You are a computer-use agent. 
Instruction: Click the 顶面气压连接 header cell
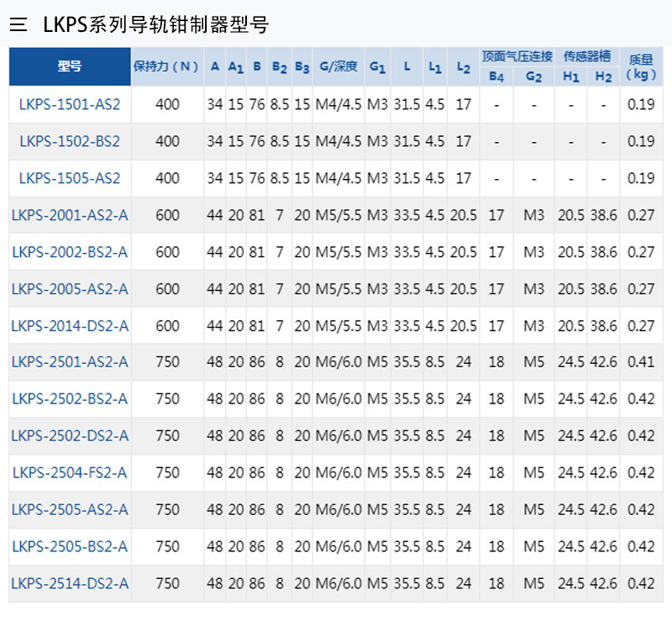(517, 56)
